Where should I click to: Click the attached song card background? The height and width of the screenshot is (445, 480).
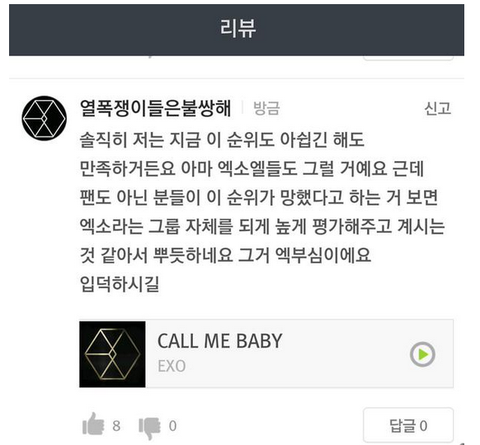click(266, 354)
